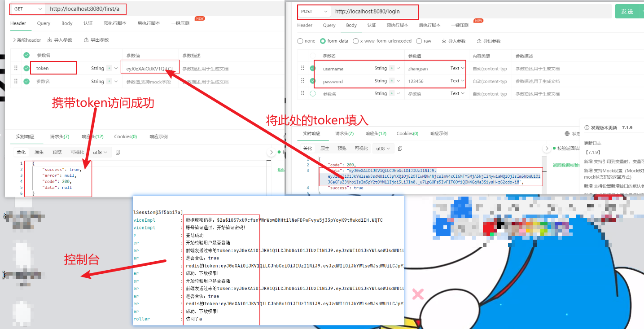The image size is (644, 329).
Task: Open the Text dropdown on username row
Action: (x=457, y=68)
